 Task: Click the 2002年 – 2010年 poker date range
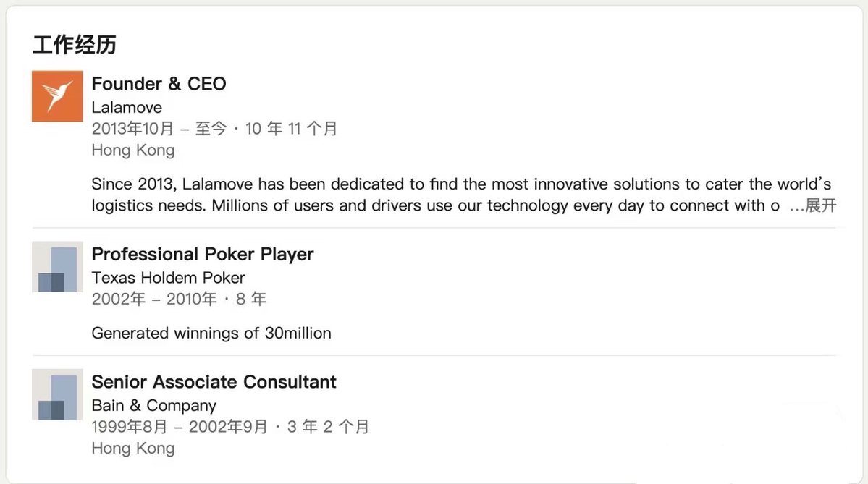pos(154,300)
